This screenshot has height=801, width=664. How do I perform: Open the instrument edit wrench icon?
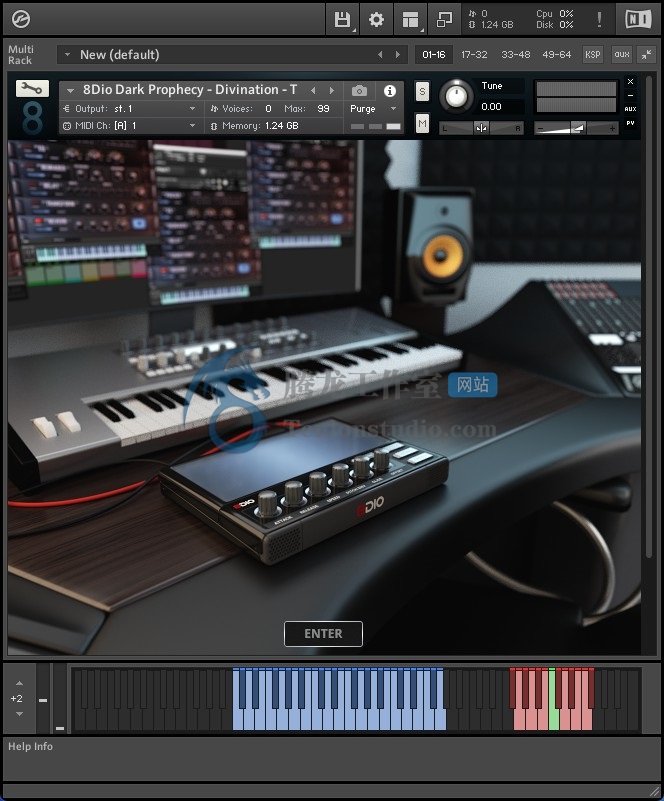32,88
